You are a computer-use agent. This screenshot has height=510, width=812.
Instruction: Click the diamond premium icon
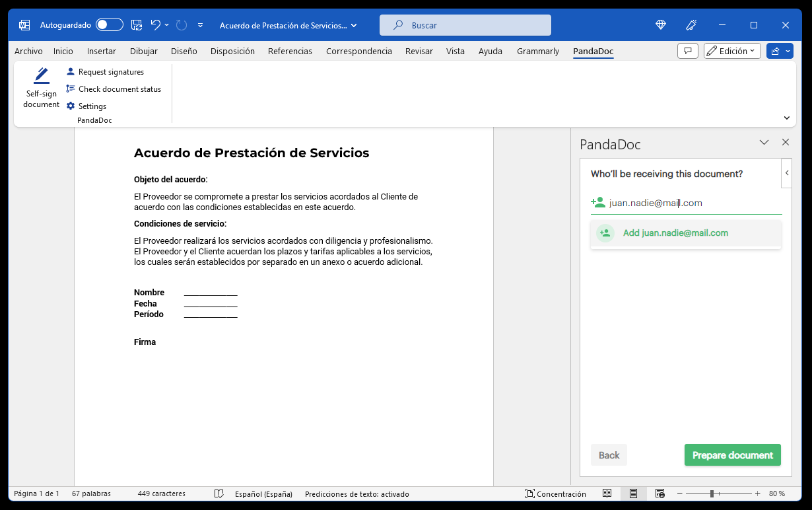661,25
